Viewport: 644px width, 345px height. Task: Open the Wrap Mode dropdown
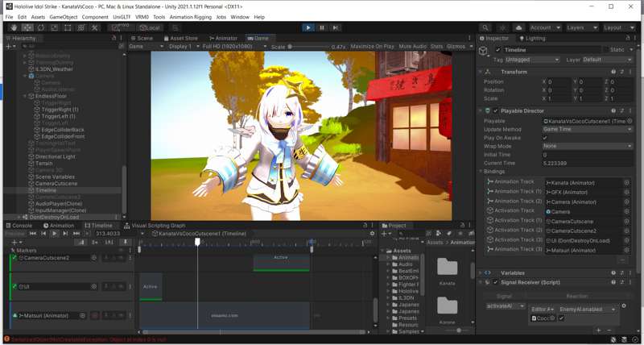pos(587,147)
